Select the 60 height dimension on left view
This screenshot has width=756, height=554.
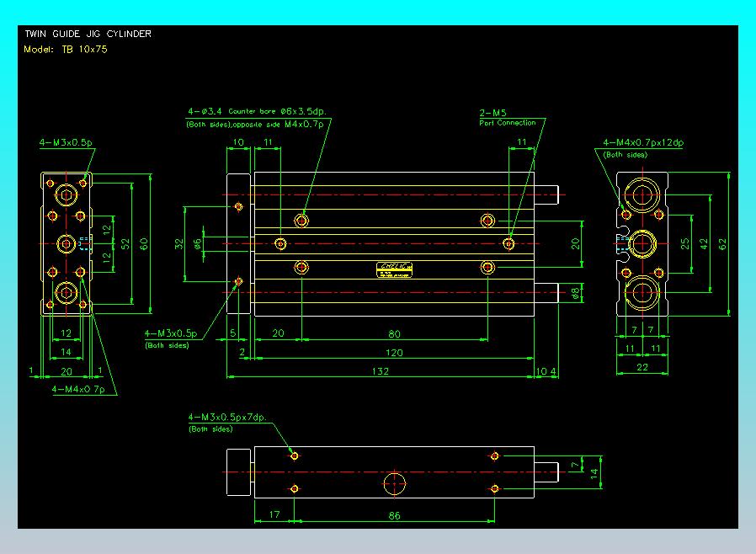pyautogui.click(x=144, y=244)
